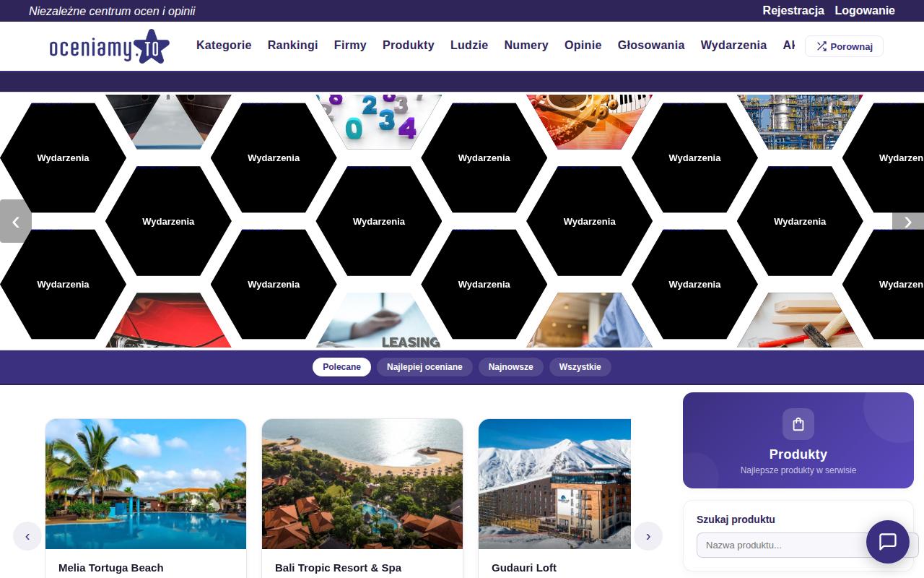The image size is (924, 578).
Task: Go to Głosowania in navigation
Action: click(x=651, y=45)
